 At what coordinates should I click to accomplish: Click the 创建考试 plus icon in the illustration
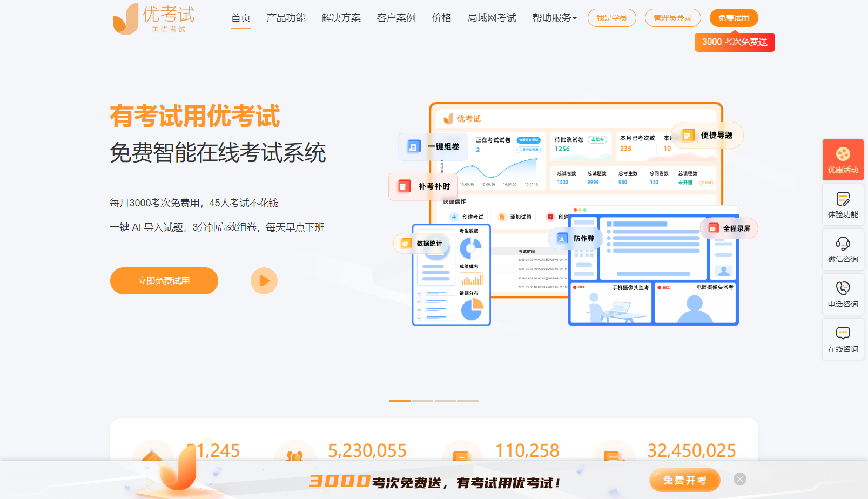click(x=454, y=217)
